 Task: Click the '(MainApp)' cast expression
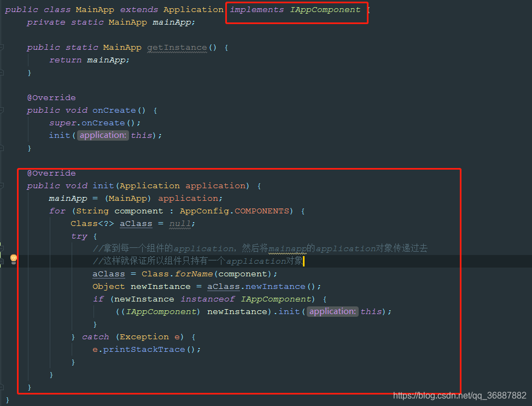(127, 198)
